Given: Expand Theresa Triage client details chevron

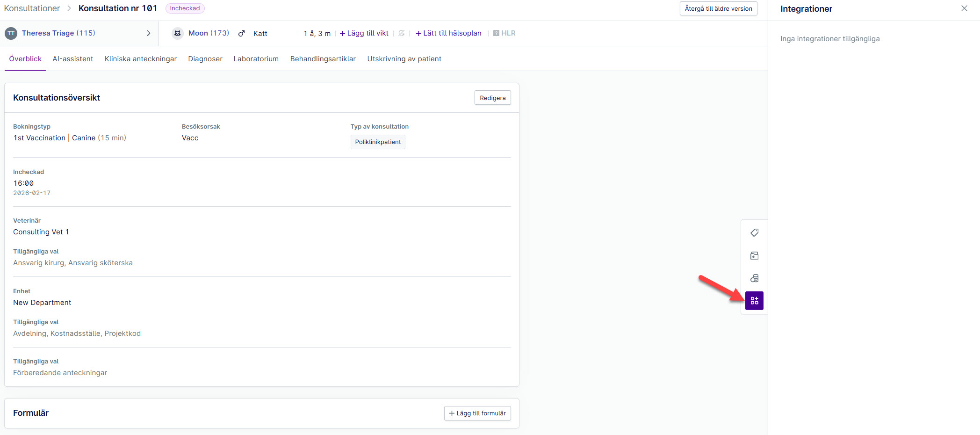Looking at the screenshot, I should 149,33.
